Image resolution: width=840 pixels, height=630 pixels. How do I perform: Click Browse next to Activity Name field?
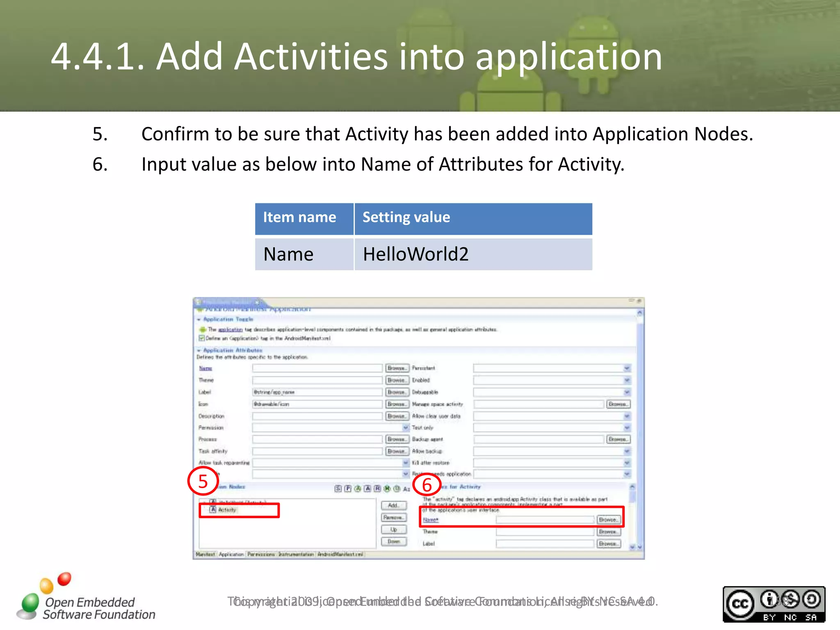pyautogui.click(x=609, y=520)
